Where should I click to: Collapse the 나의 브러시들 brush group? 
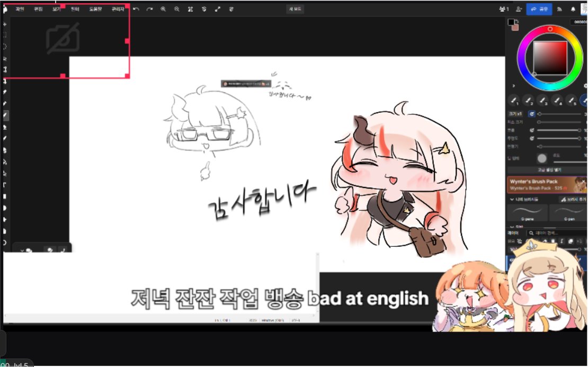click(x=512, y=200)
